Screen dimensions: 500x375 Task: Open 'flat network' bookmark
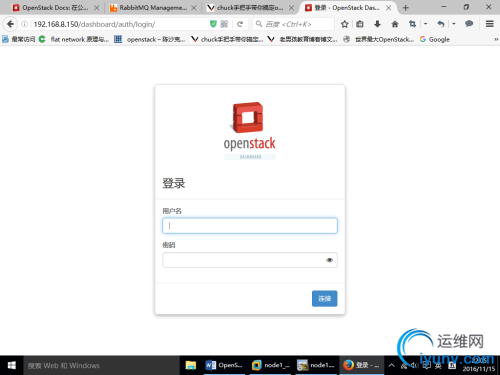point(74,39)
